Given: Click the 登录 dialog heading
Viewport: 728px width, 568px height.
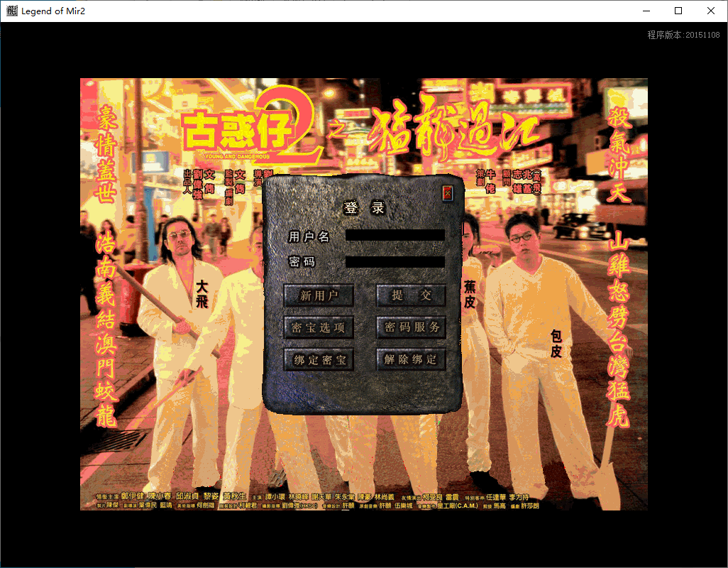Looking at the screenshot, I should click(x=364, y=207).
